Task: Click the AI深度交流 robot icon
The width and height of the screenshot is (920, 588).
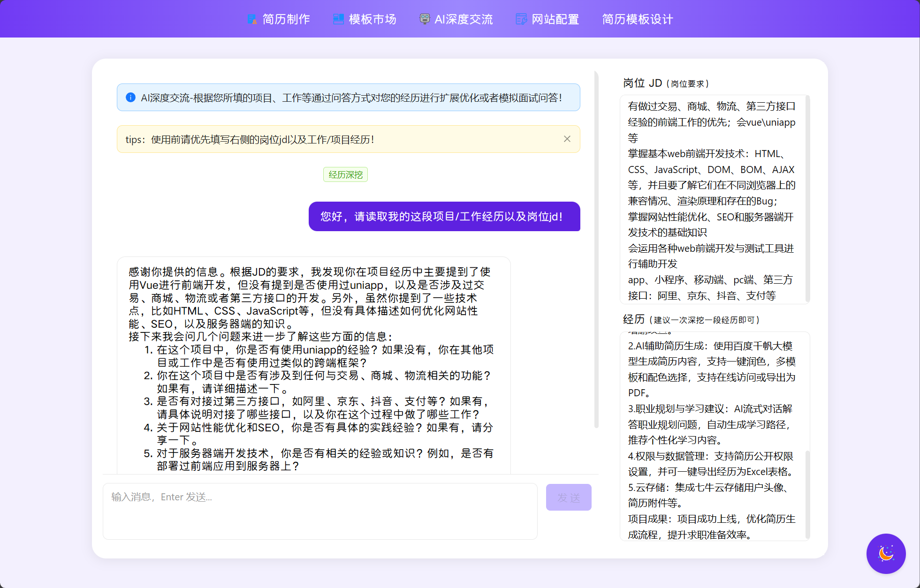Action: click(x=425, y=19)
